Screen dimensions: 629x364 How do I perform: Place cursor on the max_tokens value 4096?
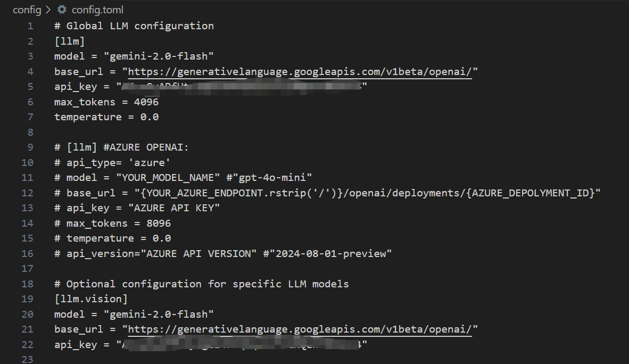tap(147, 101)
